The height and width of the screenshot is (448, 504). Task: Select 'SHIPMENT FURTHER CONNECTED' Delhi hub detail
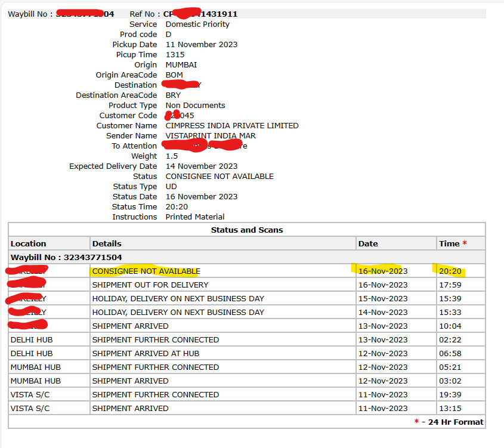coord(156,340)
